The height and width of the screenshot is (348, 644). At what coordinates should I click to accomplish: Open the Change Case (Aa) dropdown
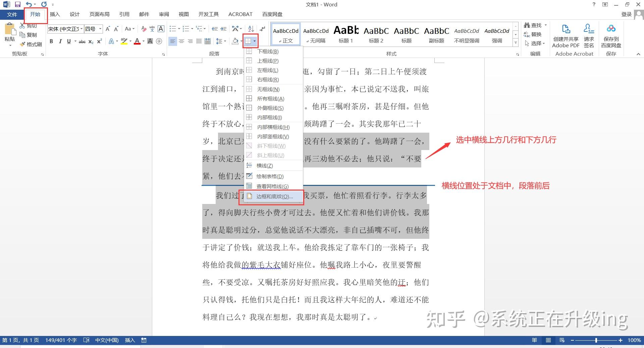pos(129,29)
